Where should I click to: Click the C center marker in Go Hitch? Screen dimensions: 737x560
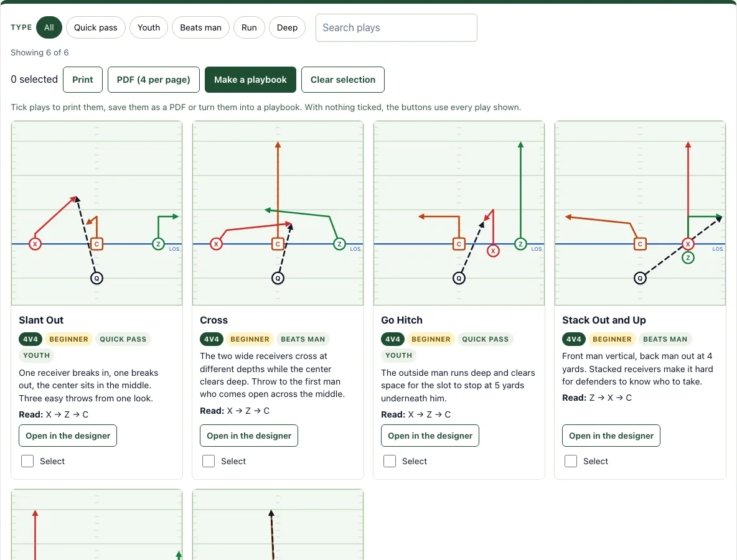459,244
